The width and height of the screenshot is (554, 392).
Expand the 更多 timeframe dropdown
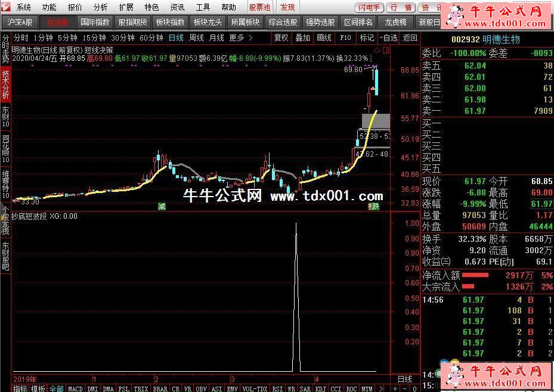point(236,38)
